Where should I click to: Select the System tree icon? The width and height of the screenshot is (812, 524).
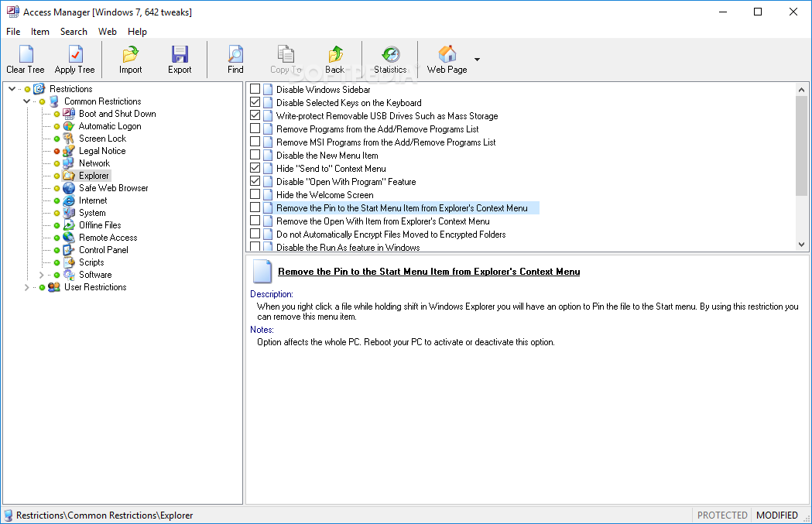pos(69,213)
